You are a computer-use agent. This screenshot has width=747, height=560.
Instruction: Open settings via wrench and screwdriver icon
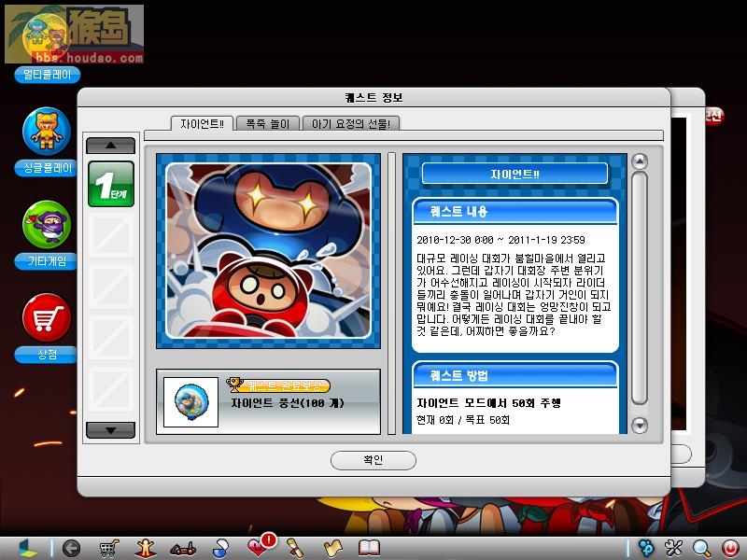point(673,549)
